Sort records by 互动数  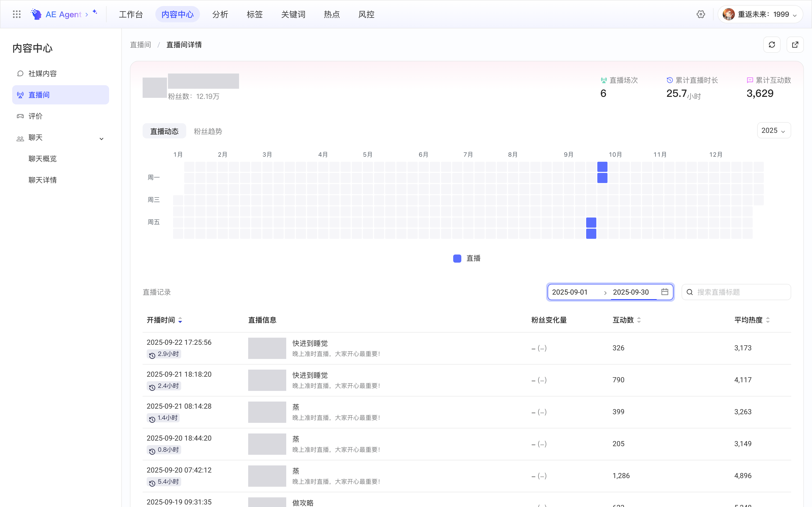[627, 320]
